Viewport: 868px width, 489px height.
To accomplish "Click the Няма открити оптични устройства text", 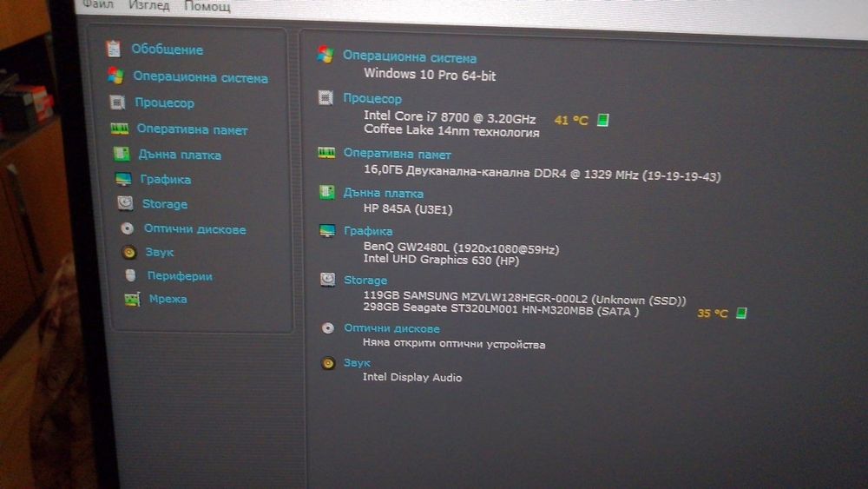I will coord(454,344).
